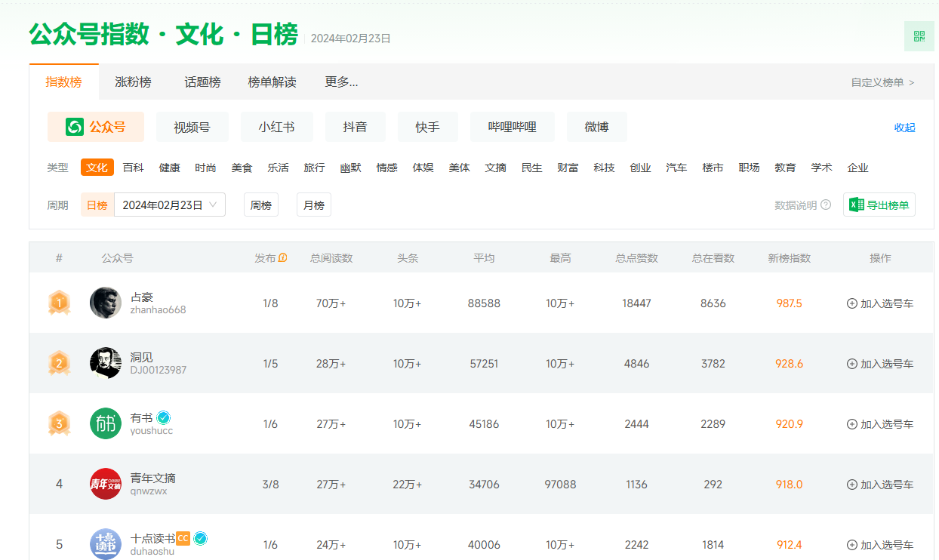Viewport: 939px width, 560px height.
Task: Open 青年文摘 red logo avatar
Action: pos(106,484)
